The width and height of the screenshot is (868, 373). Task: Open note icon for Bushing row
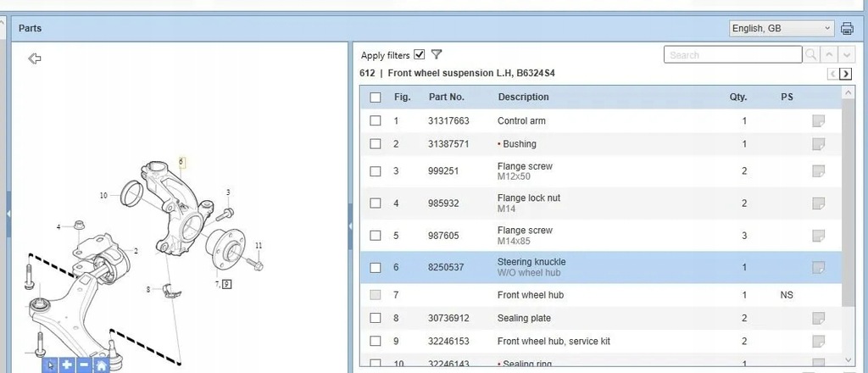coord(818,144)
